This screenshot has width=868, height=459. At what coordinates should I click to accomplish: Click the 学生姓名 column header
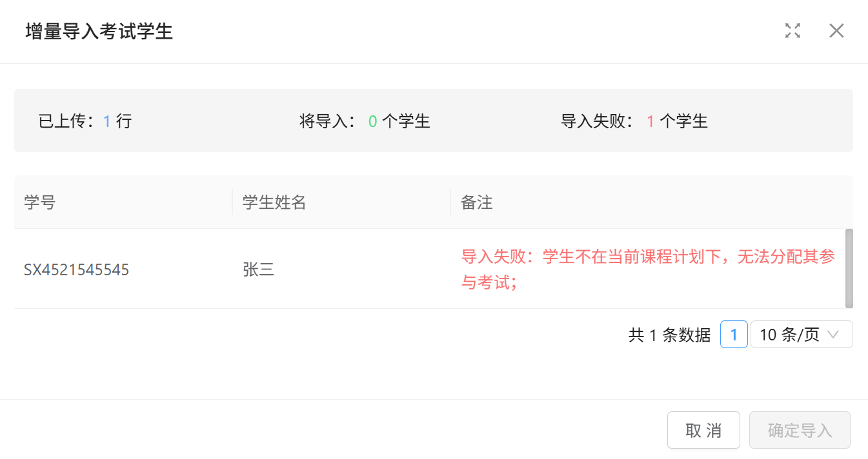point(274,202)
